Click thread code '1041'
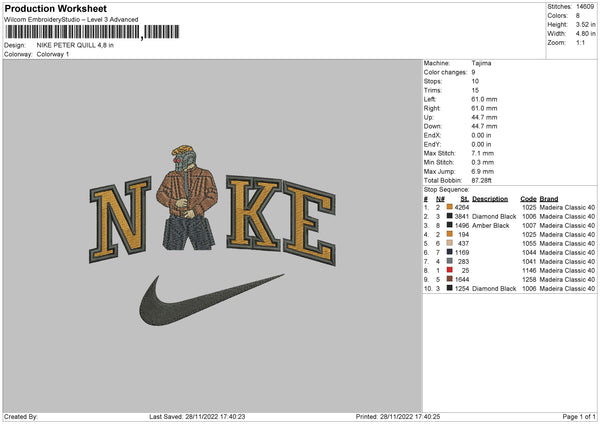 [x=529, y=261]
